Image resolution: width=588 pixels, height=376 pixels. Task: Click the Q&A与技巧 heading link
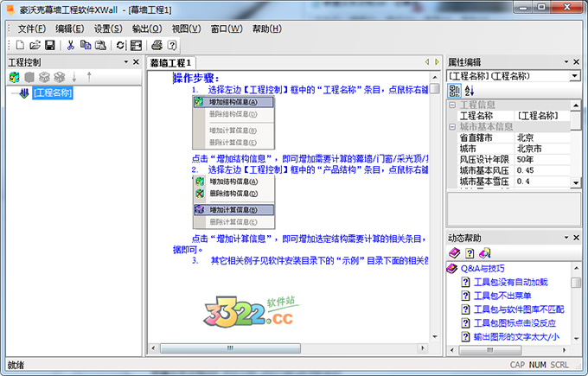click(x=483, y=269)
